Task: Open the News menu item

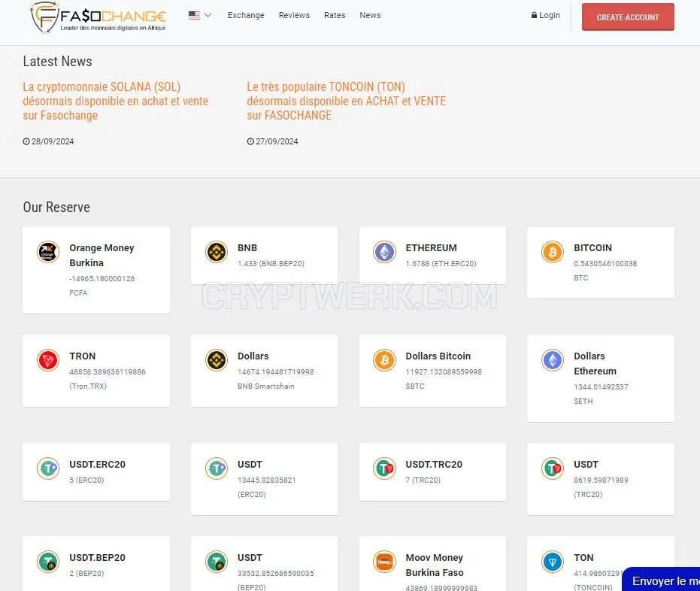Action: [370, 15]
